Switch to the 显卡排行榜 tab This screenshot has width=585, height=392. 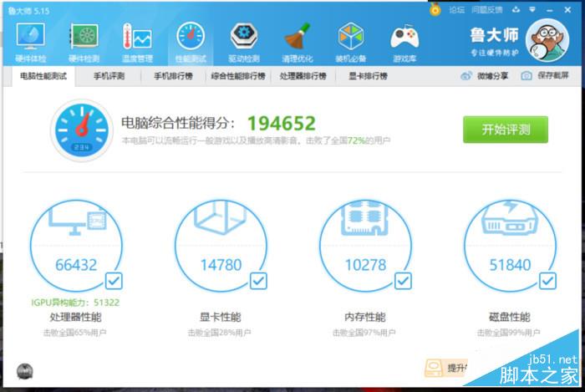point(368,76)
